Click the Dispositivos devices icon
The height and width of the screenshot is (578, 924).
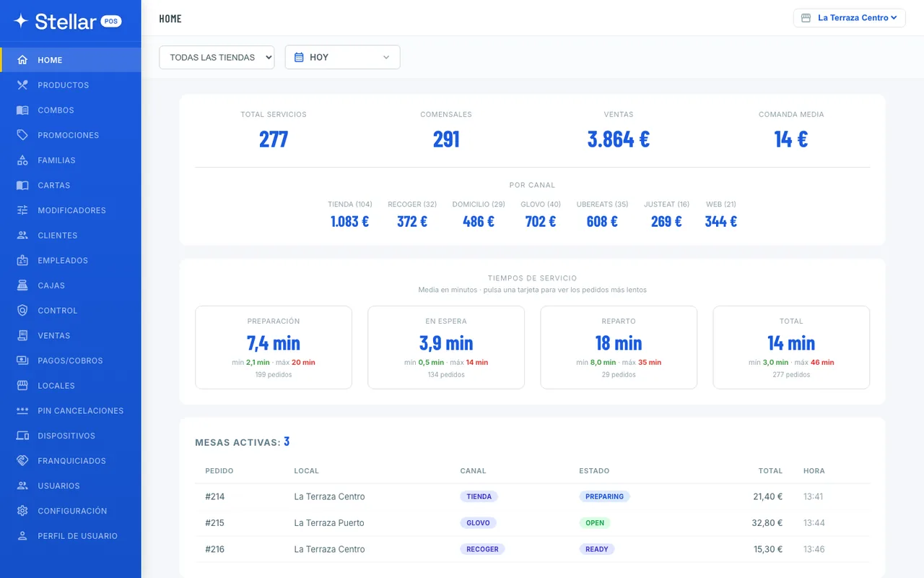[22, 436]
